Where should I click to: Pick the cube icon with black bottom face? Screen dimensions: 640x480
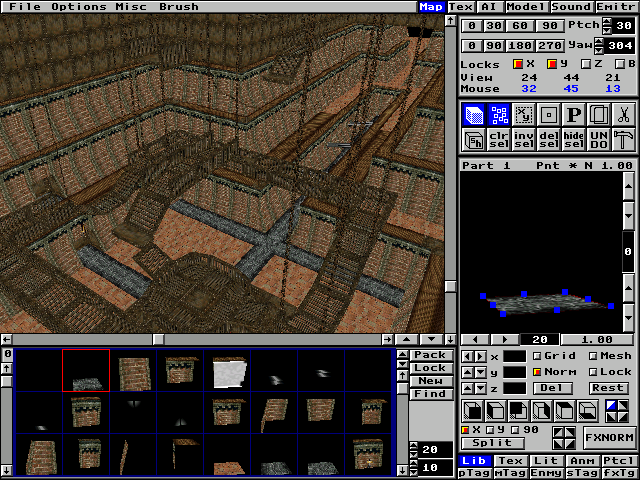point(587,411)
